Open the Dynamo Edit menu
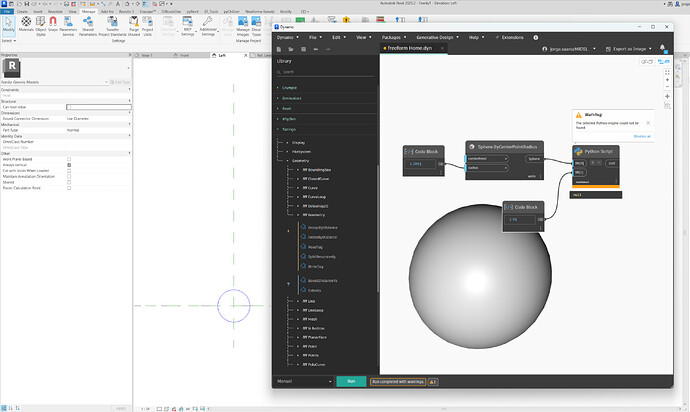Image resolution: width=690 pixels, height=412 pixels. [338, 37]
